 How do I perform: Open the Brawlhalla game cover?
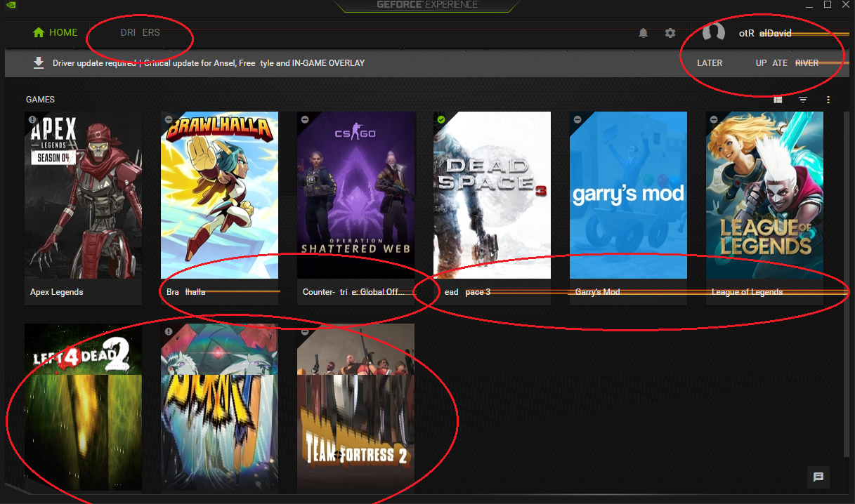(x=219, y=195)
